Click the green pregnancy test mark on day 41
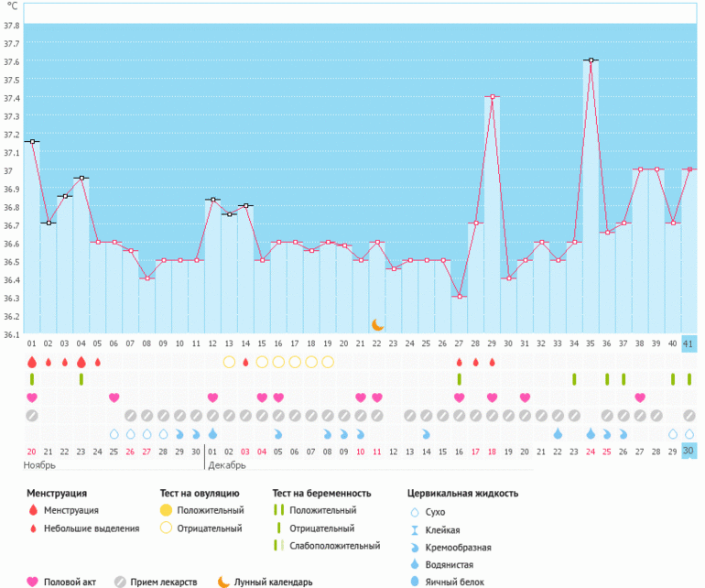 tap(689, 379)
